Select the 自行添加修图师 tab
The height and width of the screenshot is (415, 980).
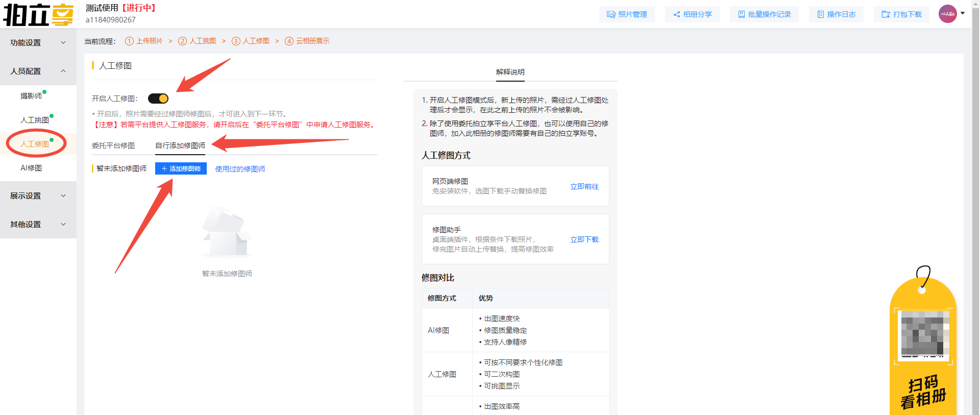(180, 145)
